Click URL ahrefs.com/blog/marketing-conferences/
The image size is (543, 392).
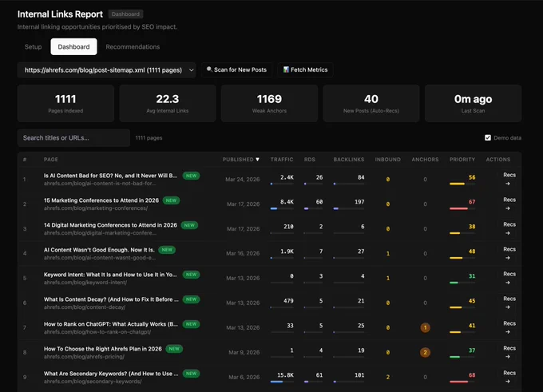tap(96, 208)
